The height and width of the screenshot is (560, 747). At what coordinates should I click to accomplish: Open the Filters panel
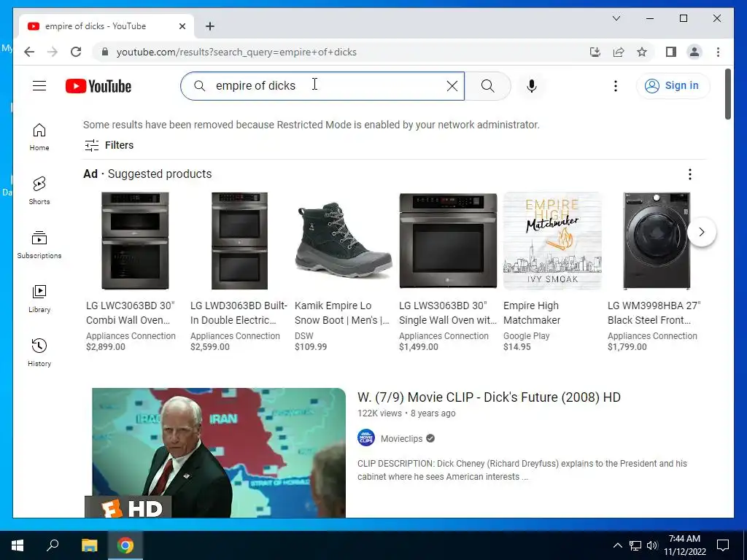pyautogui.click(x=109, y=145)
